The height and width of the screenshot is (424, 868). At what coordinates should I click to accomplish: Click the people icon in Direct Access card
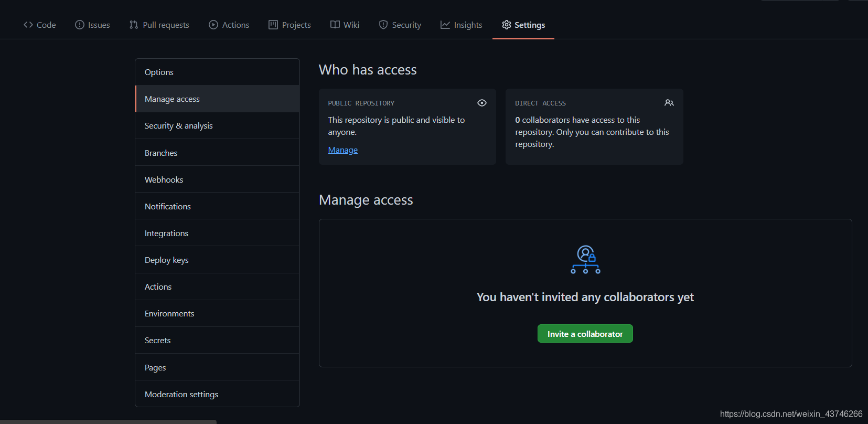coord(669,103)
